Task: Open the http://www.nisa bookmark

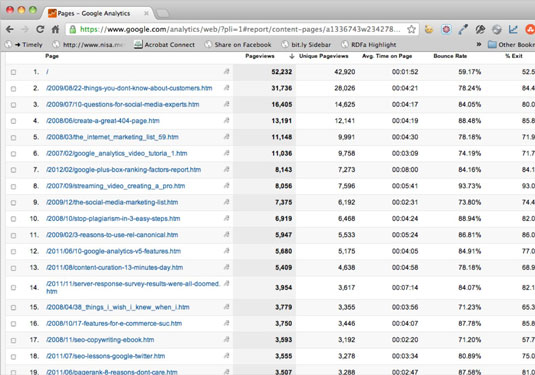Action: (88, 44)
